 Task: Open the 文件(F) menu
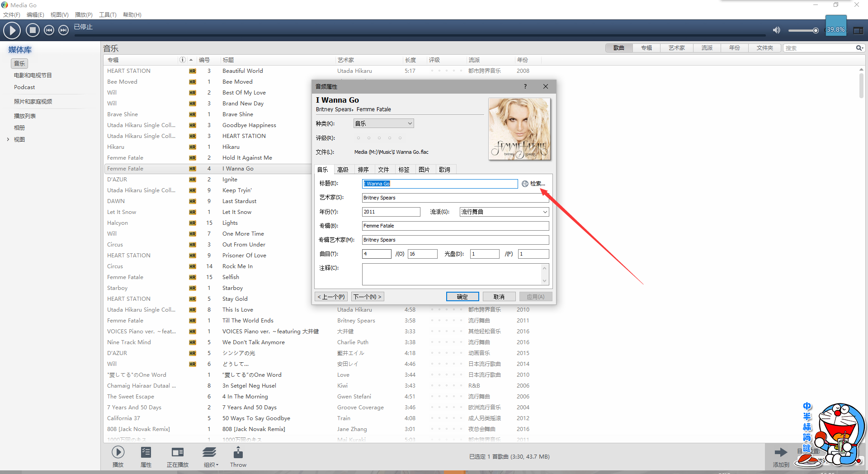(12, 15)
